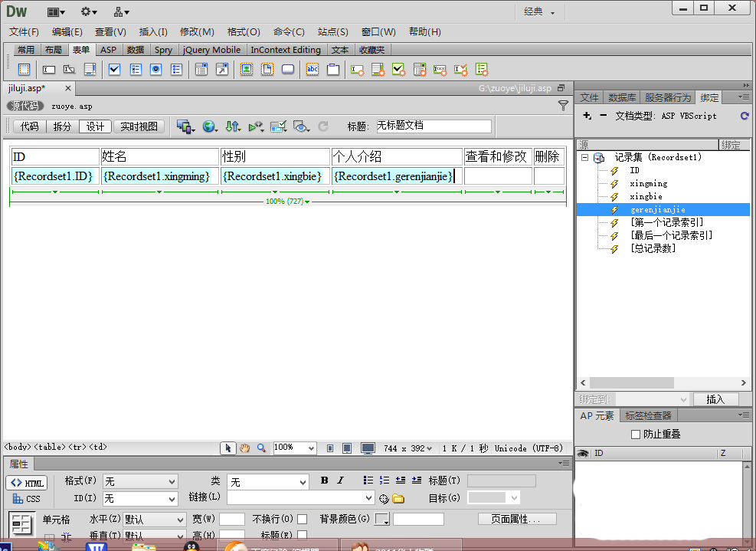The height and width of the screenshot is (551, 756).
Task: Insert a radio button form element
Action: pyautogui.click(x=155, y=70)
